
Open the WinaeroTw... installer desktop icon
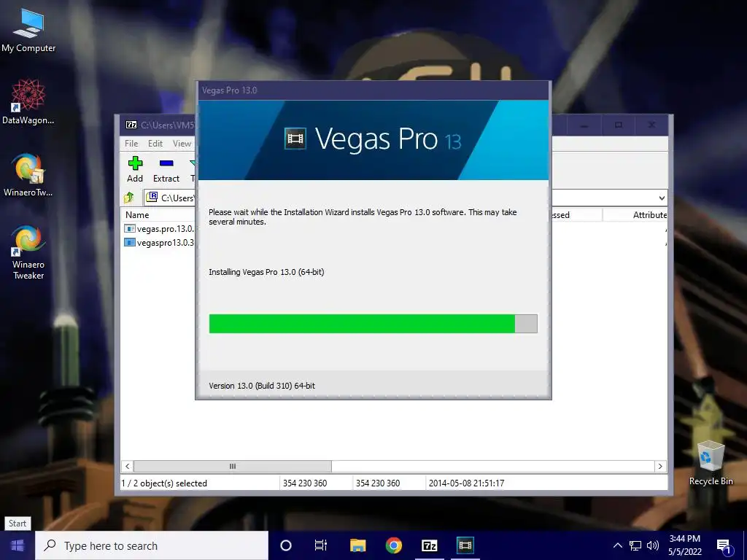28,175
